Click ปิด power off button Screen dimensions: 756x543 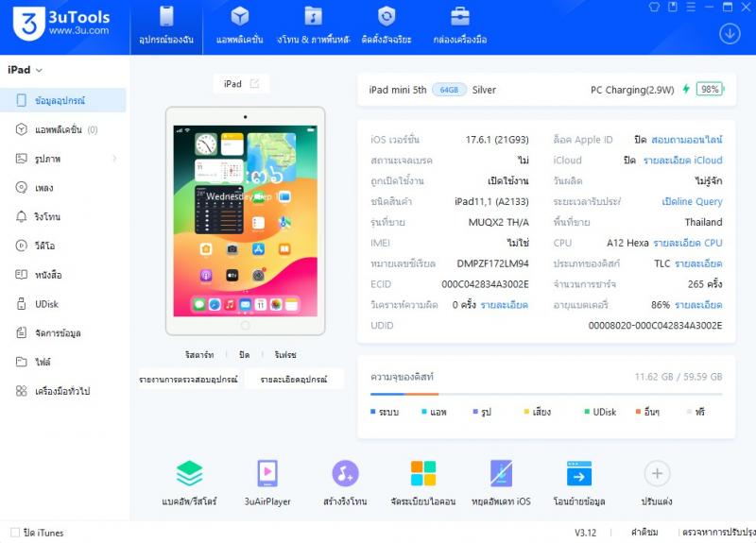pyautogui.click(x=245, y=355)
